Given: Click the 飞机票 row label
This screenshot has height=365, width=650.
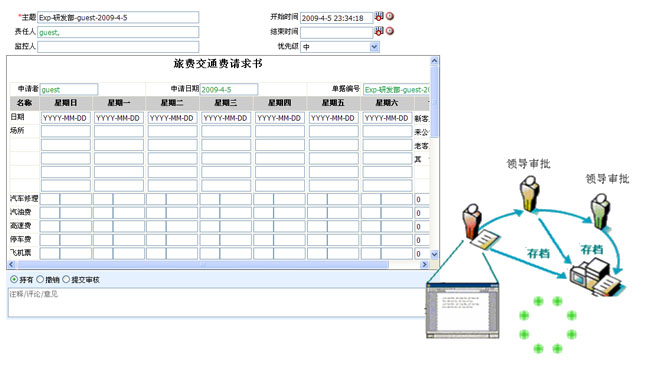Looking at the screenshot, I should click(x=21, y=253).
